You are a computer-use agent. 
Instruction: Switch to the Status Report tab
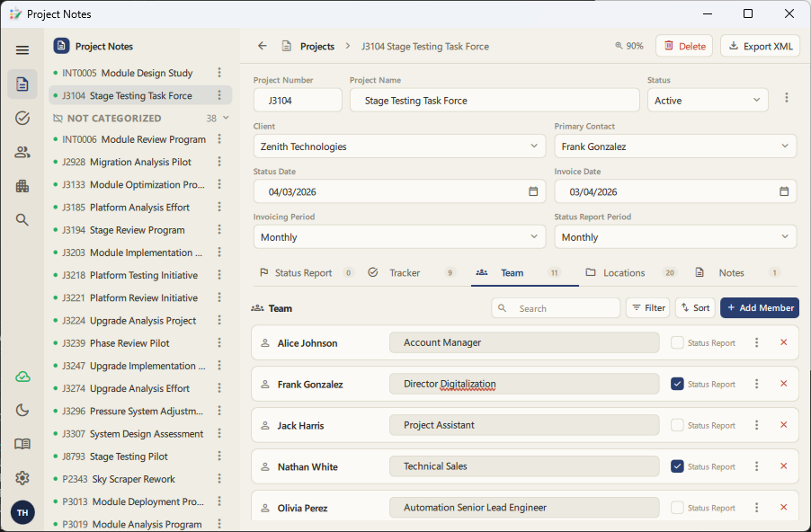point(307,272)
